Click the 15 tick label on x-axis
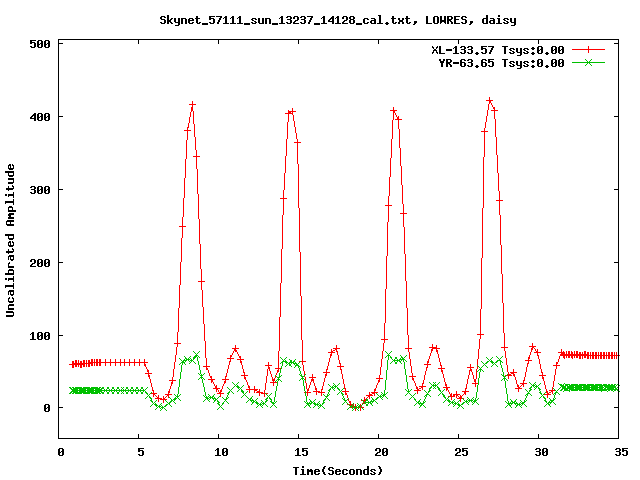Viewport: 640px width, 480px height. 301,452
